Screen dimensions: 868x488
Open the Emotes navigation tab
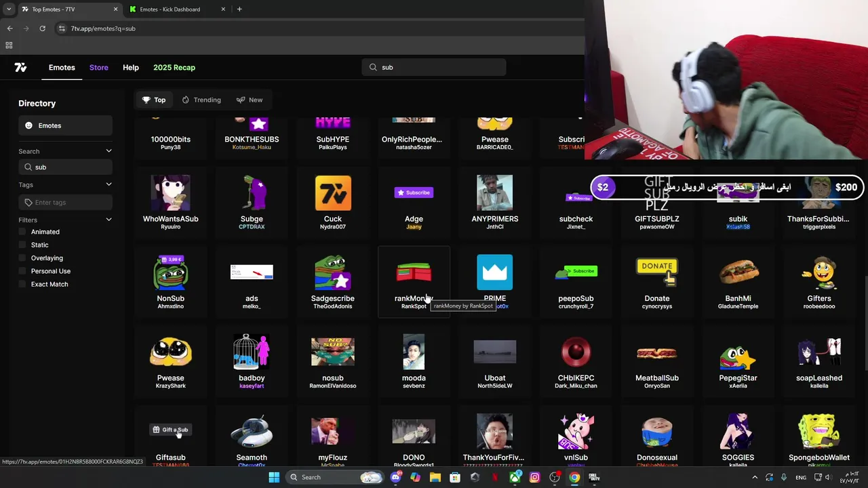tap(62, 67)
